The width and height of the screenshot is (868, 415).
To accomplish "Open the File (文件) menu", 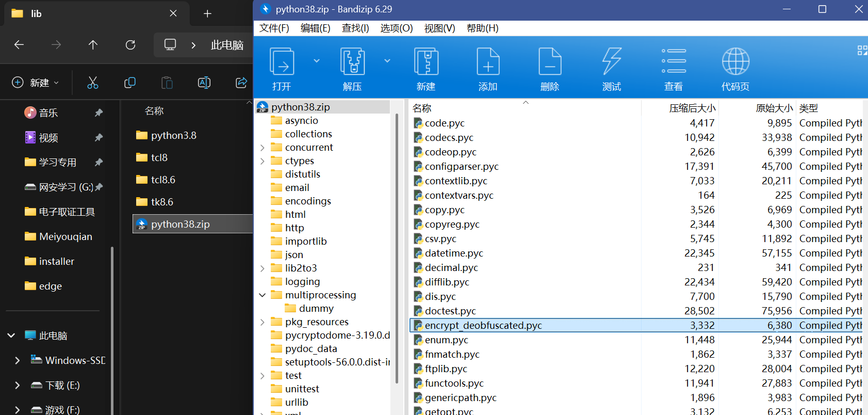I will pos(274,28).
